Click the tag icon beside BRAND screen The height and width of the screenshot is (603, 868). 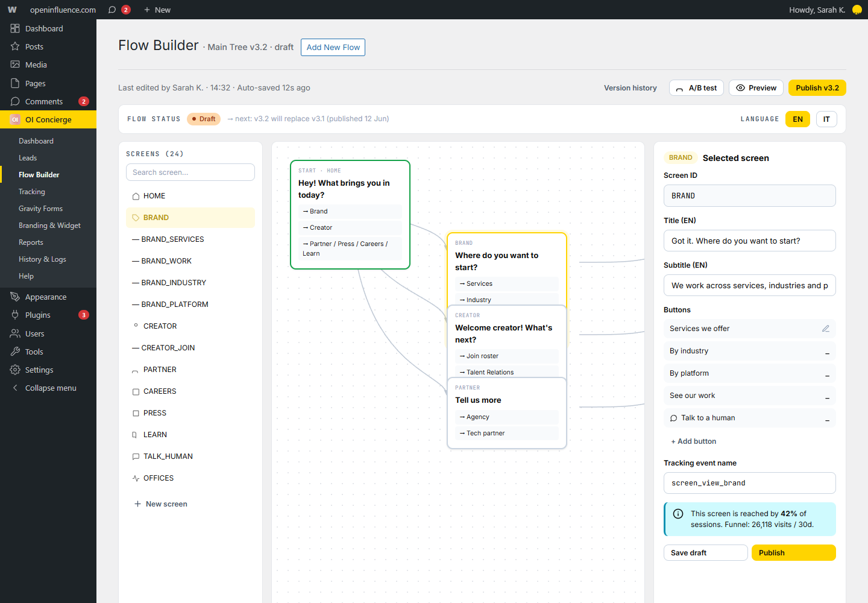tap(136, 218)
